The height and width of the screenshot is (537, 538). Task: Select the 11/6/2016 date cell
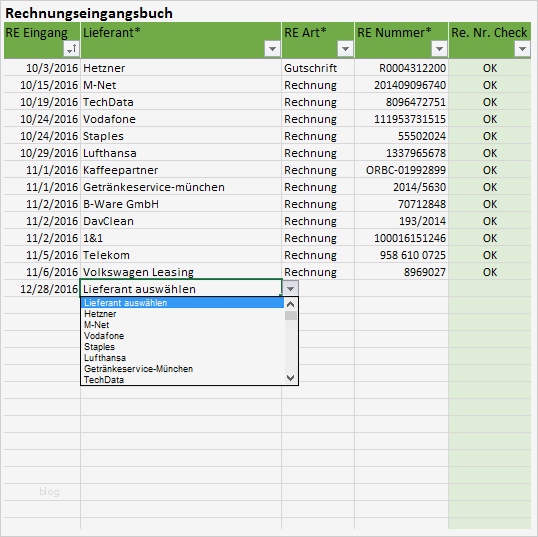pyautogui.click(x=42, y=272)
